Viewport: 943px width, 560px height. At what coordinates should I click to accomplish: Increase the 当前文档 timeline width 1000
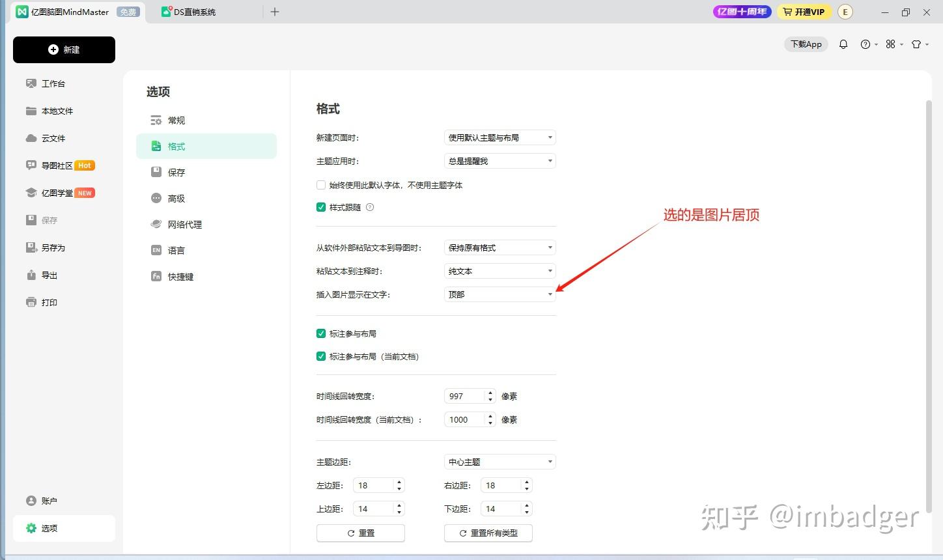[x=490, y=416]
